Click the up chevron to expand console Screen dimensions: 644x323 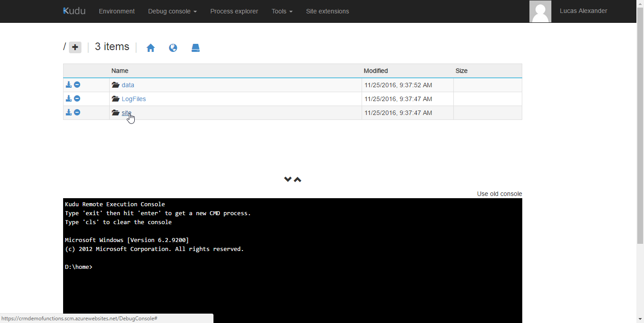click(298, 179)
